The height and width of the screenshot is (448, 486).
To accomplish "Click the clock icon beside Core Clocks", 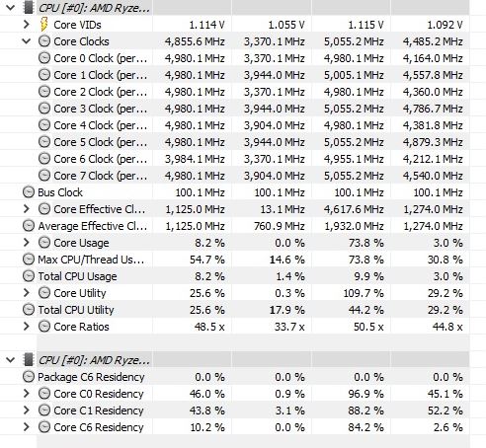I will (x=44, y=41).
